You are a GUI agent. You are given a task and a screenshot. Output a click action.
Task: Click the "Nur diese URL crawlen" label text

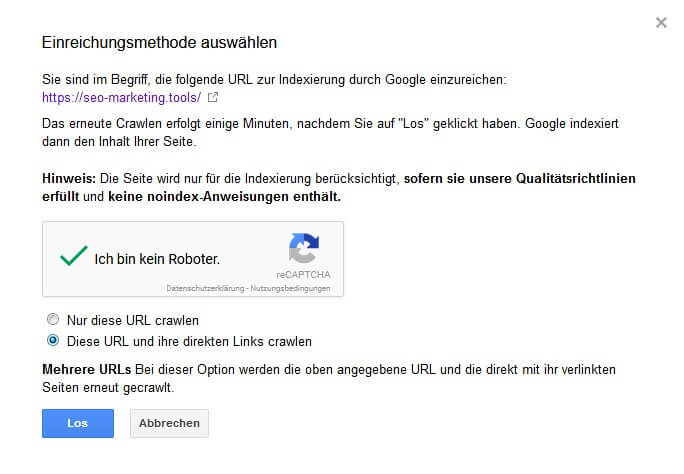[x=132, y=321]
